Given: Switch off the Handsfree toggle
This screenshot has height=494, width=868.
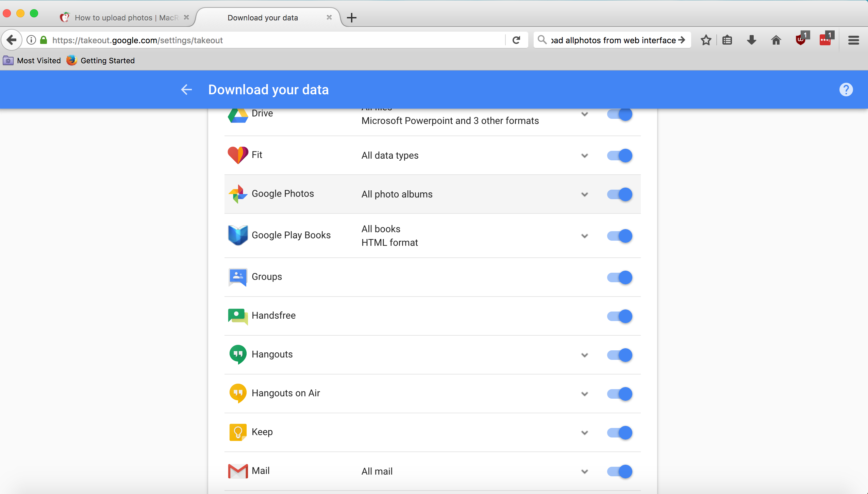Looking at the screenshot, I should tap(620, 316).
